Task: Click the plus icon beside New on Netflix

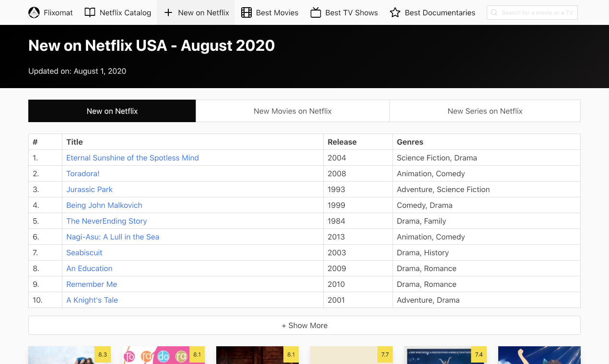Action: coord(168,12)
